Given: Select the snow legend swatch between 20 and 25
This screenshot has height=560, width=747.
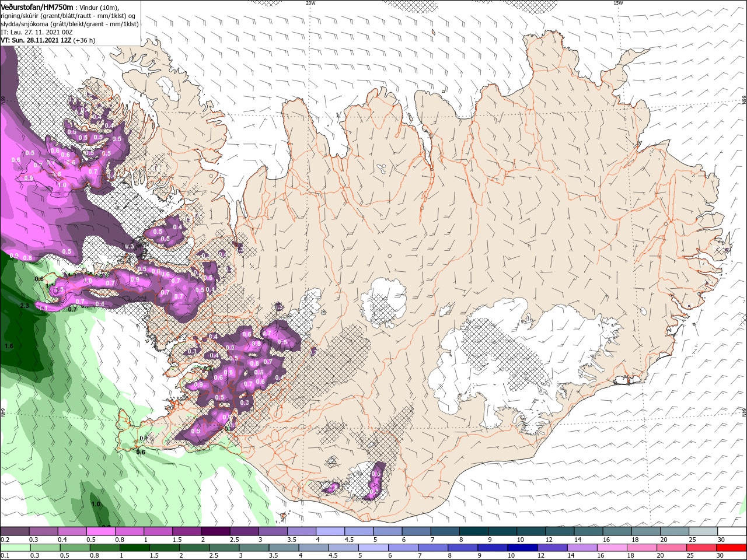Looking at the screenshot, I should click(x=675, y=531).
